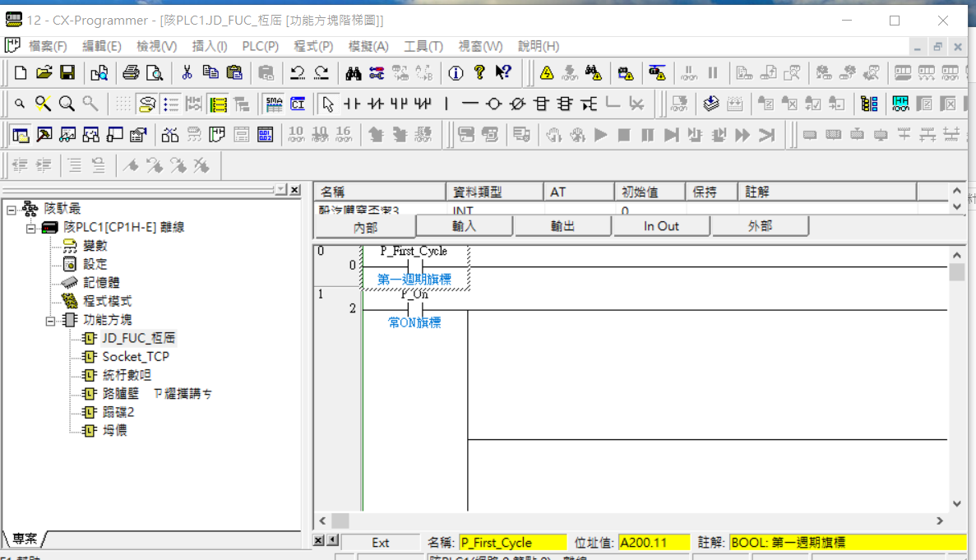The width and height of the screenshot is (976, 560).
Task: Collapse the 功能方塊 tree node
Action: click(51, 320)
